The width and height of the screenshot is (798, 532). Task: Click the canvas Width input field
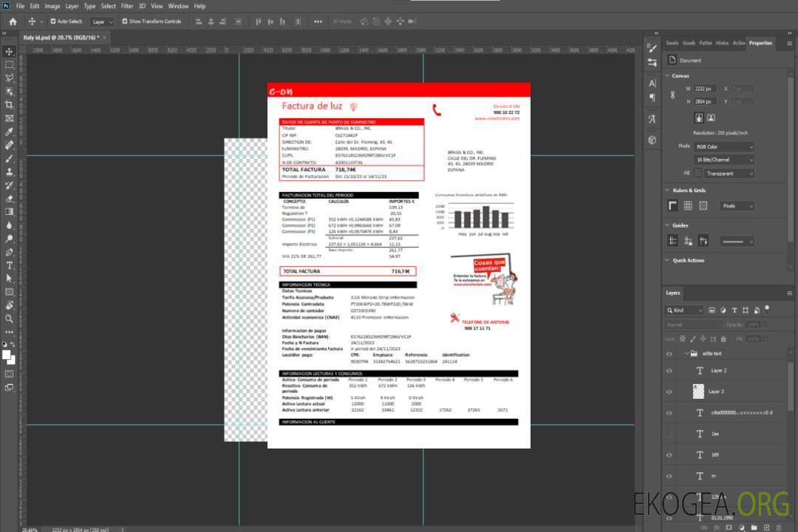705,89
